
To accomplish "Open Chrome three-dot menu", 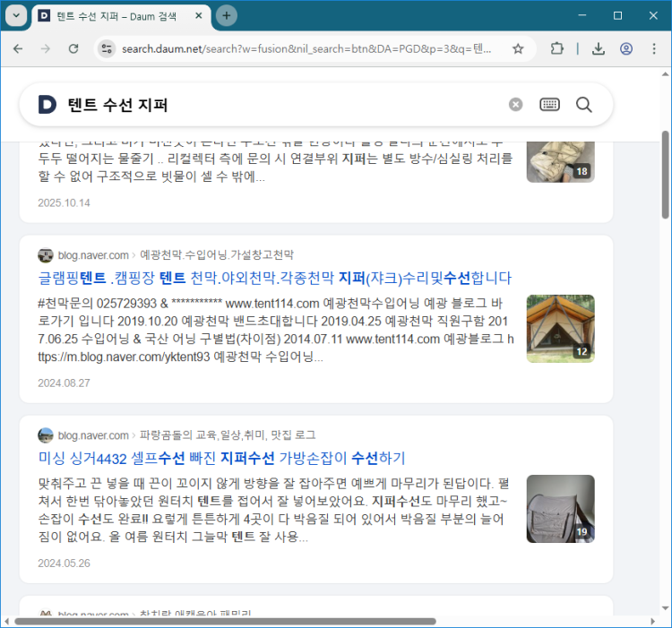I will click(654, 48).
